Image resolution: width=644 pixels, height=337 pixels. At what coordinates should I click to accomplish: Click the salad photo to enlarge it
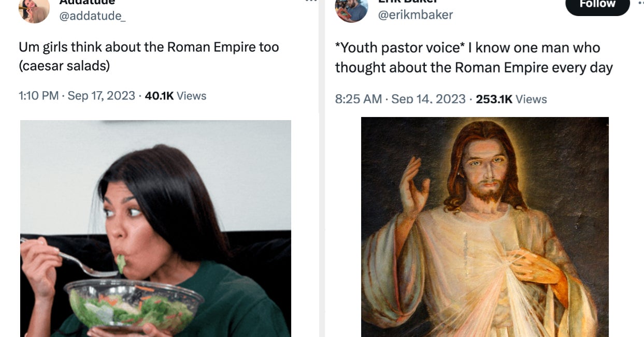(155, 228)
